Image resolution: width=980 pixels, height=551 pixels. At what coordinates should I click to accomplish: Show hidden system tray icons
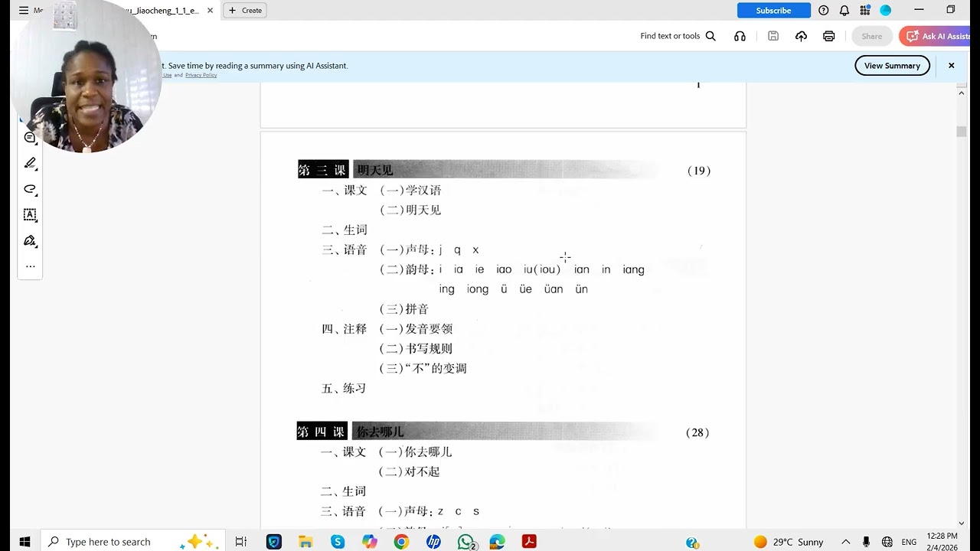pos(846,542)
